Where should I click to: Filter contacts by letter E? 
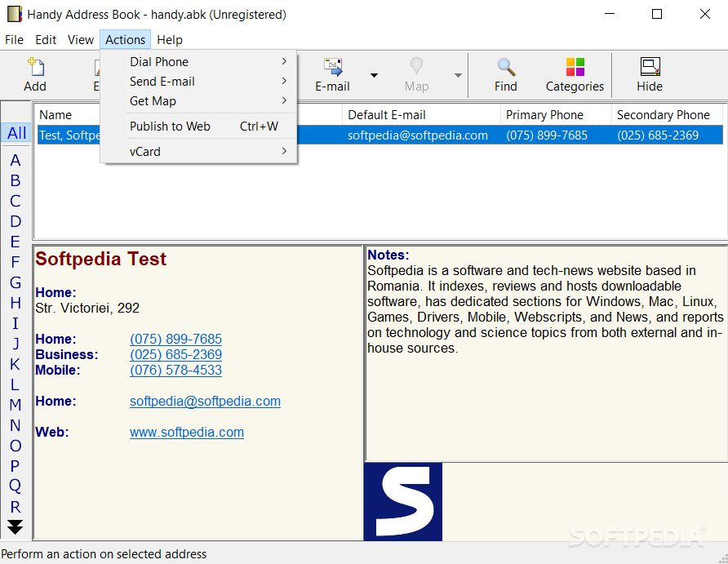(16, 242)
